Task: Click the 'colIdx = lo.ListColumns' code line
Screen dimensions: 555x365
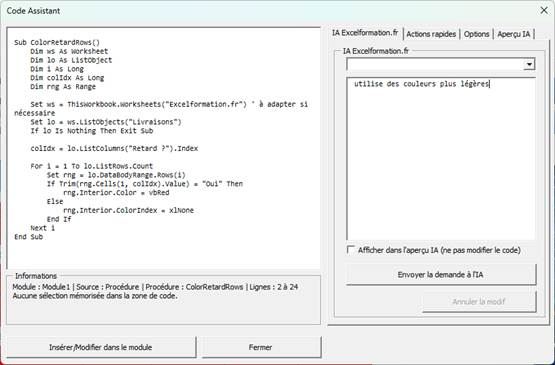Action: click(x=114, y=148)
